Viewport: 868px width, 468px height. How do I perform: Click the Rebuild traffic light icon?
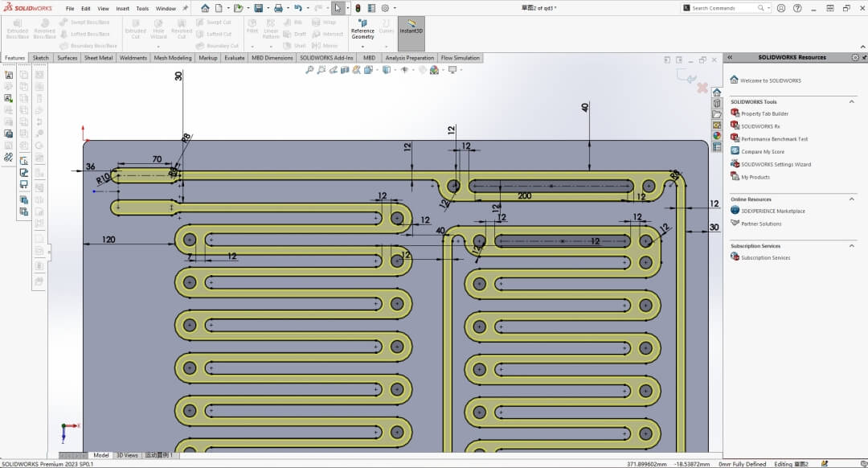(x=358, y=8)
